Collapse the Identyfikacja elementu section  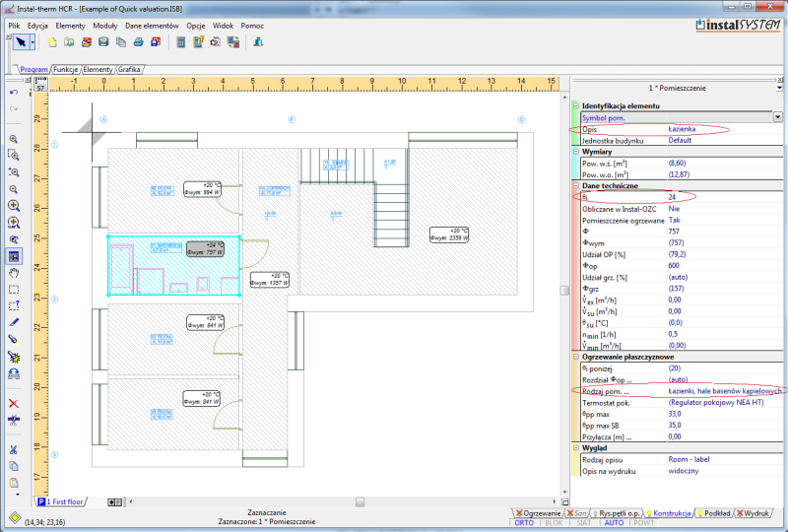tap(576, 106)
